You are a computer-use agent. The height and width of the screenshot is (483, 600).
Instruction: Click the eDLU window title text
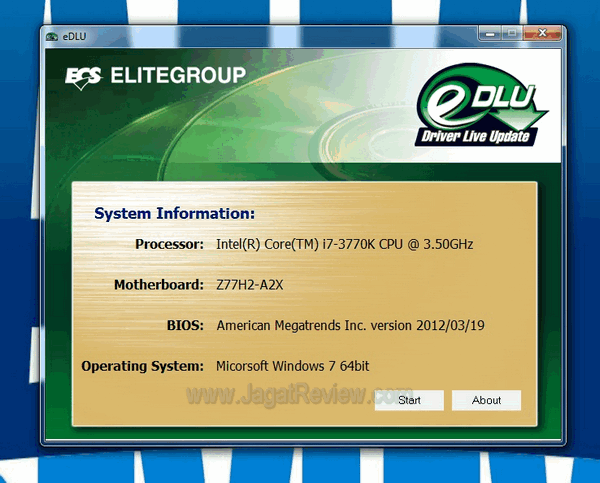(x=74, y=36)
